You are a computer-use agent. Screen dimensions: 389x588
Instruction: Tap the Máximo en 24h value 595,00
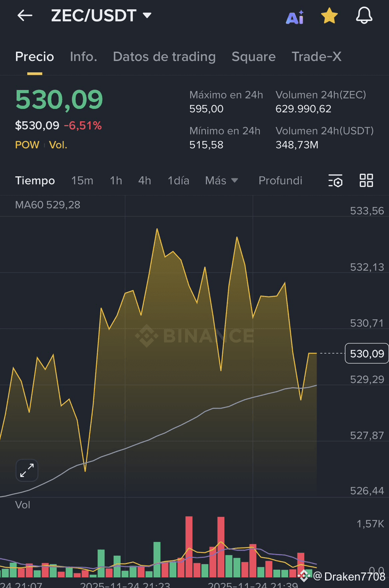click(x=206, y=109)
